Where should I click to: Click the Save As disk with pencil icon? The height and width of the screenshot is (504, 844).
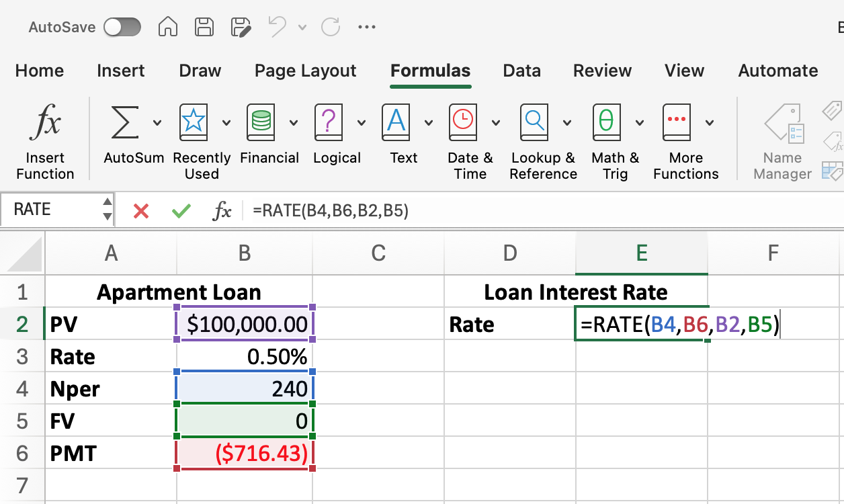click(x=241, y=27)
